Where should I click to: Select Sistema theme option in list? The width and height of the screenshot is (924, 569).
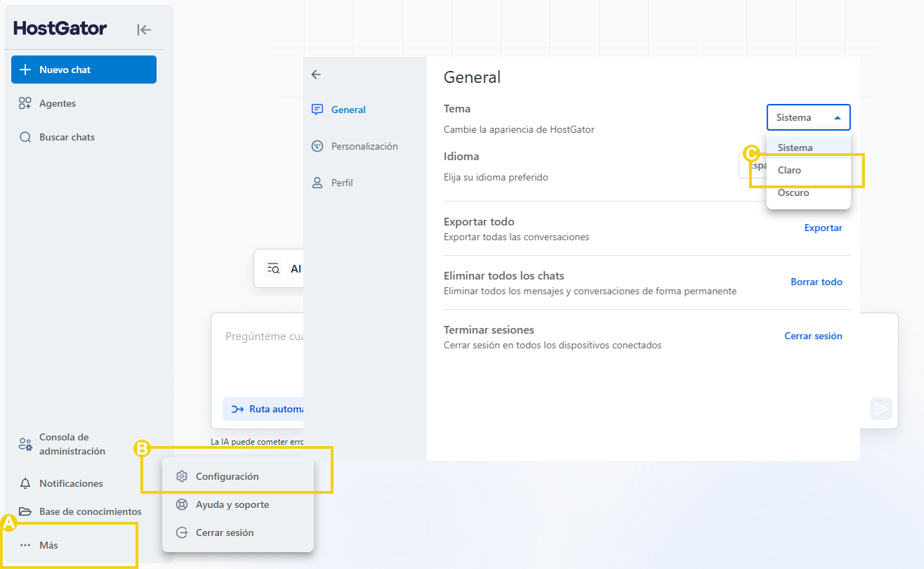tap(809, 148)
